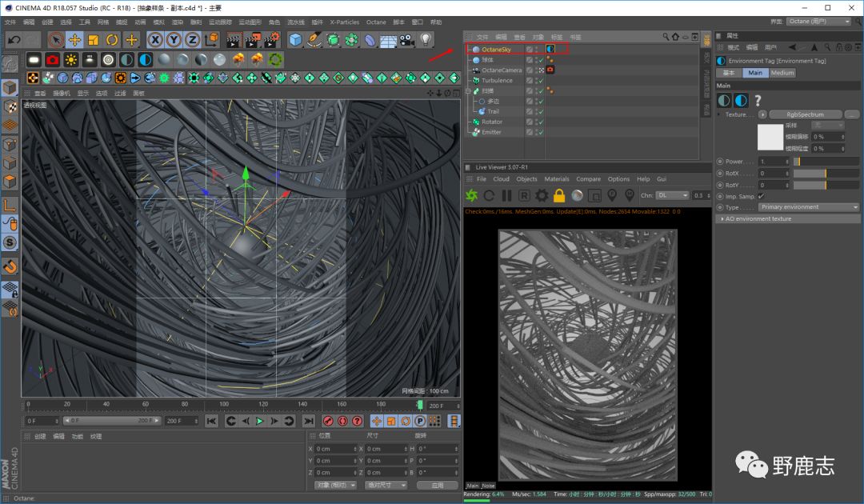This screenshot has width=864, height=504.
Task: Open the Chn DL channel dropdown
Action: pos(672,195)
